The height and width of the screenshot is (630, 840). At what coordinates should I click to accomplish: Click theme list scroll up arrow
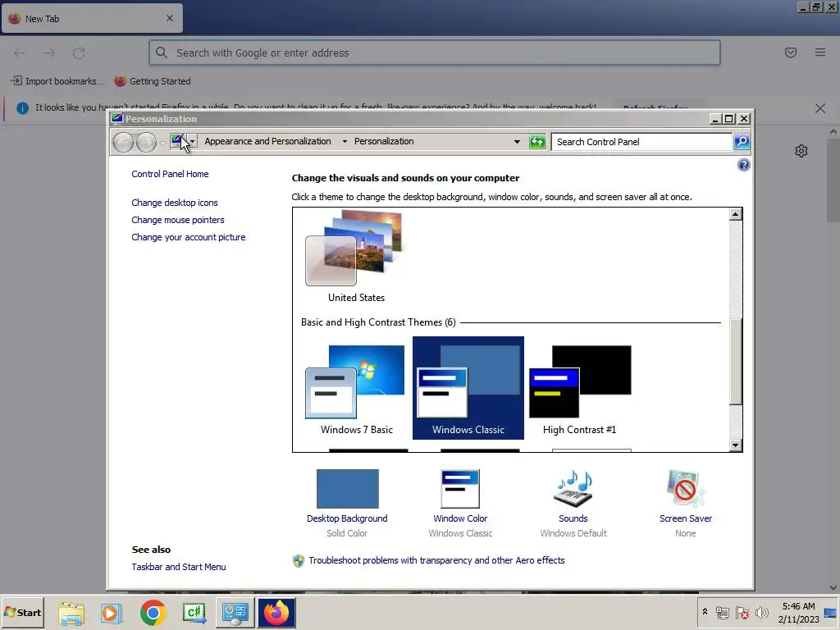tap(736, 214)
